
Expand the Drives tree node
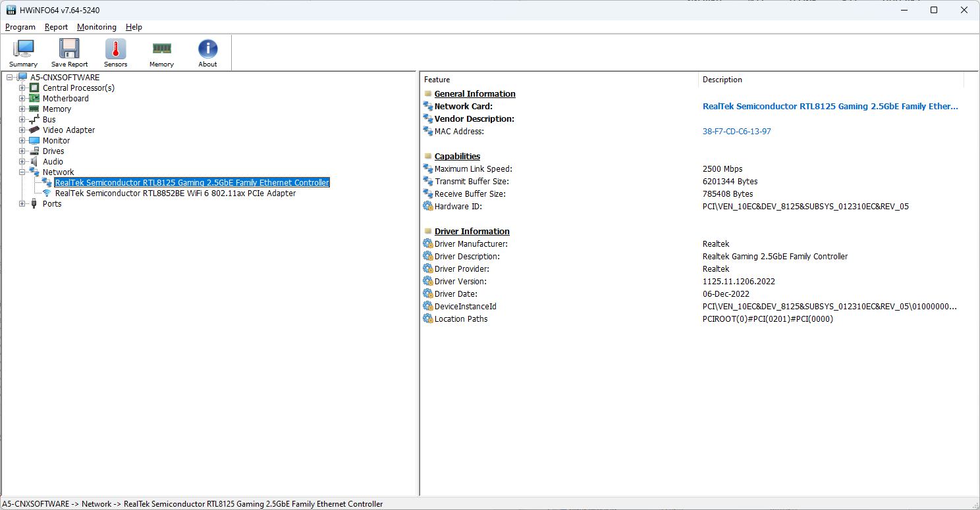point(22,151)
